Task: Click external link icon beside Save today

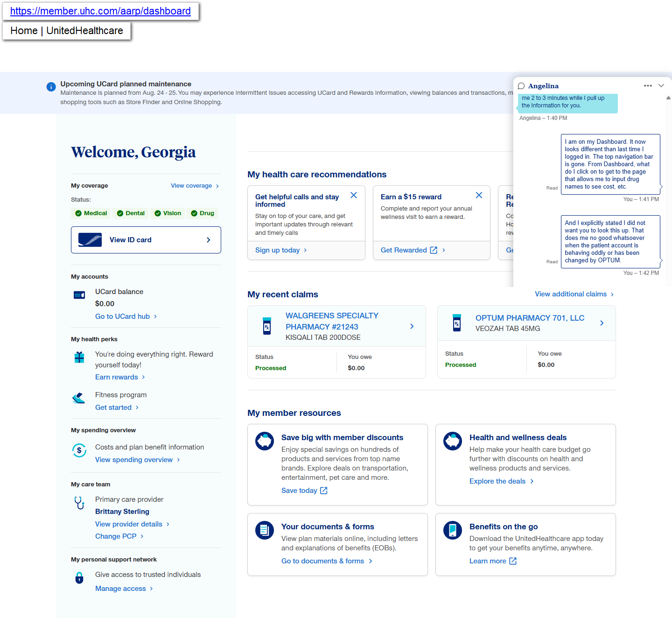Action: pyautogui.click(x=324, y=491)
